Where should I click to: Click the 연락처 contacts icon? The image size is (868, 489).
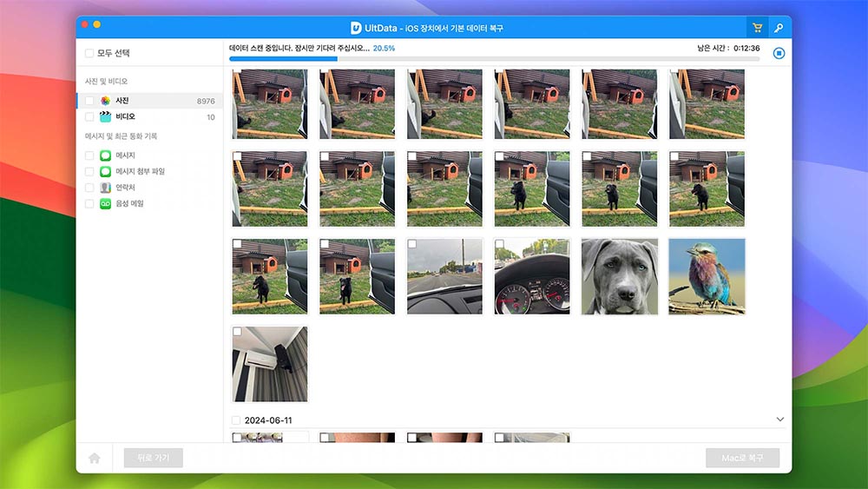coord(105,188)
